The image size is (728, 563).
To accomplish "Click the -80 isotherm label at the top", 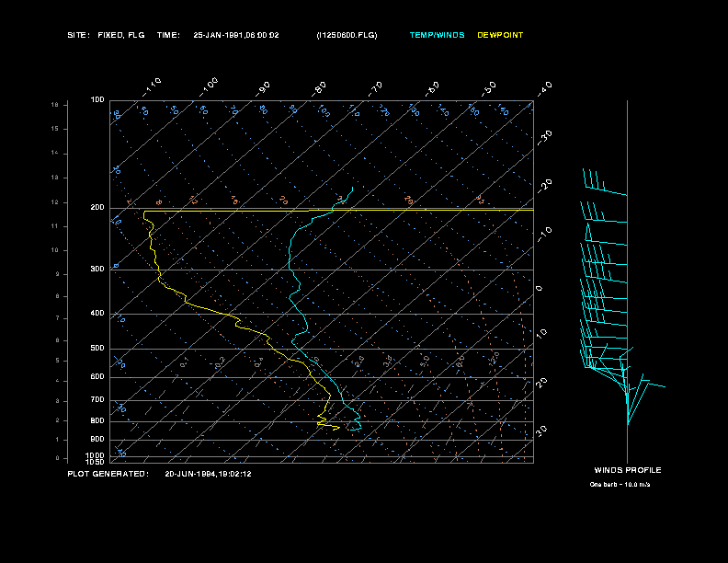I will (x=319, y=89).
